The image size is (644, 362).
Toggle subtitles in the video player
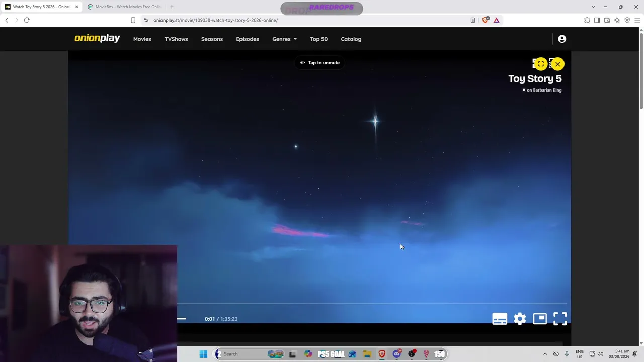[x=500, y=319]
